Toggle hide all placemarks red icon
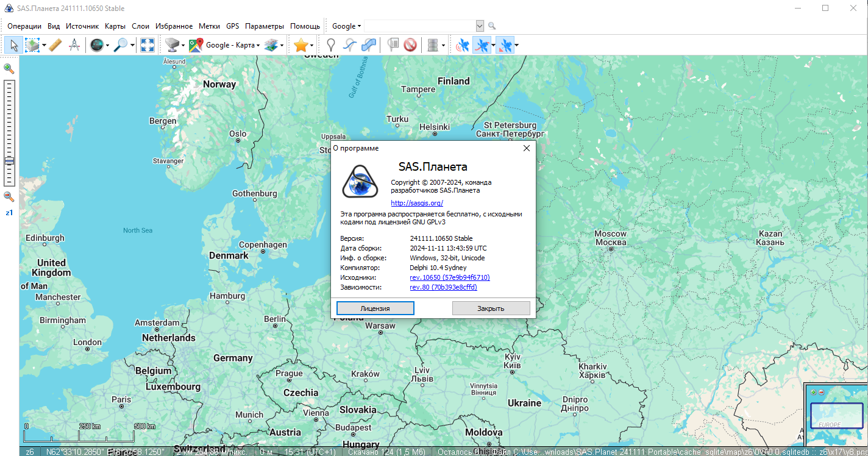This screenshot has height=456, width=868. pos(410,45)
